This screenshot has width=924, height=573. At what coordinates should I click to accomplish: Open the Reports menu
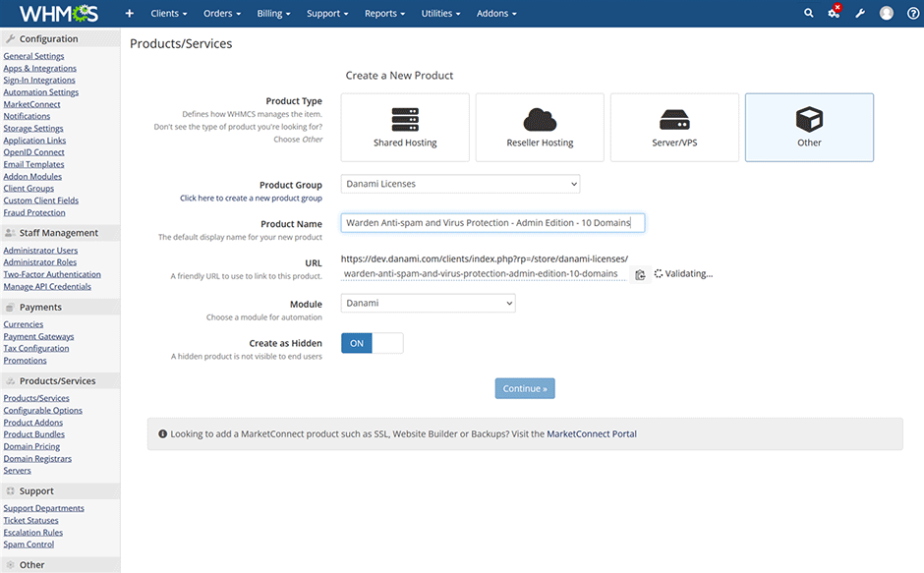384,14
